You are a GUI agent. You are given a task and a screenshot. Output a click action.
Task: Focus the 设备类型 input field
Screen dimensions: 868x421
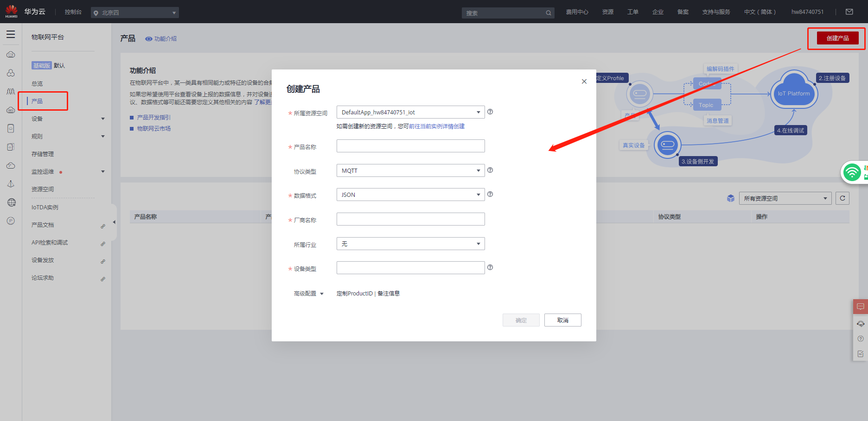410,268
